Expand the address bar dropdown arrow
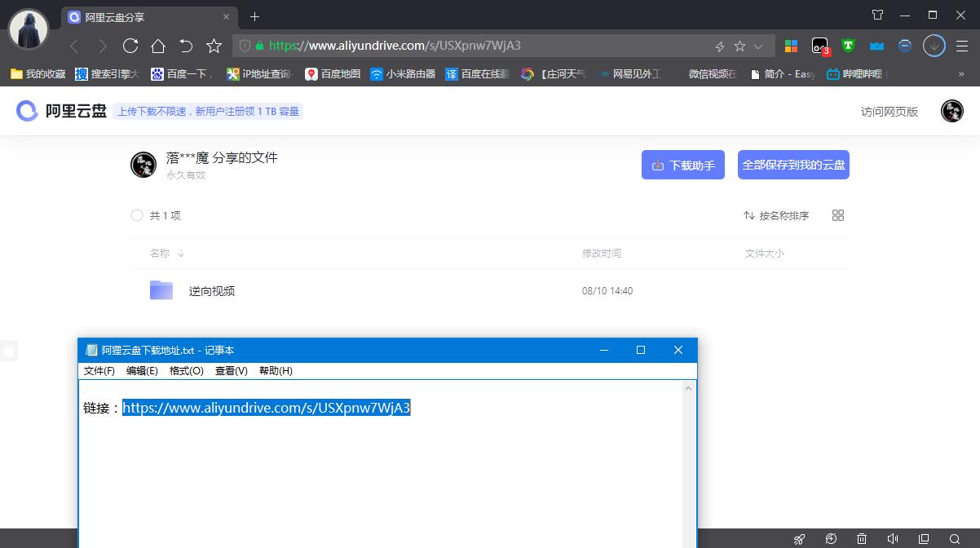This screenshot has width=980, height=548. coord(758,46)
